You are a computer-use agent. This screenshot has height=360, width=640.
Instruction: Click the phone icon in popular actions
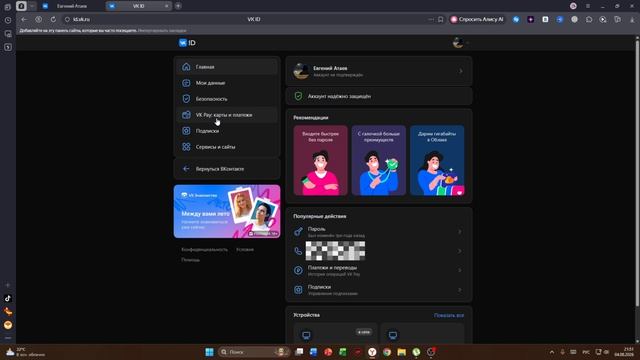coord(298,251)
